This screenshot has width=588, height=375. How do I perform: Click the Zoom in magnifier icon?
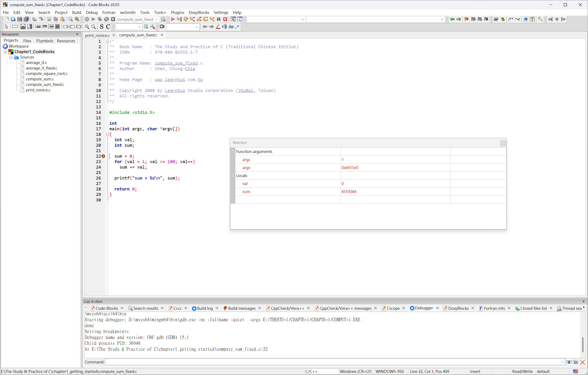click(x=87, y=27)
